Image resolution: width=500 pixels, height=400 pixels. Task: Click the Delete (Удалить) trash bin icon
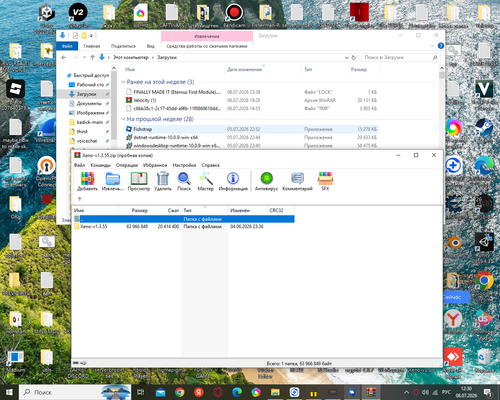(163, 179)
